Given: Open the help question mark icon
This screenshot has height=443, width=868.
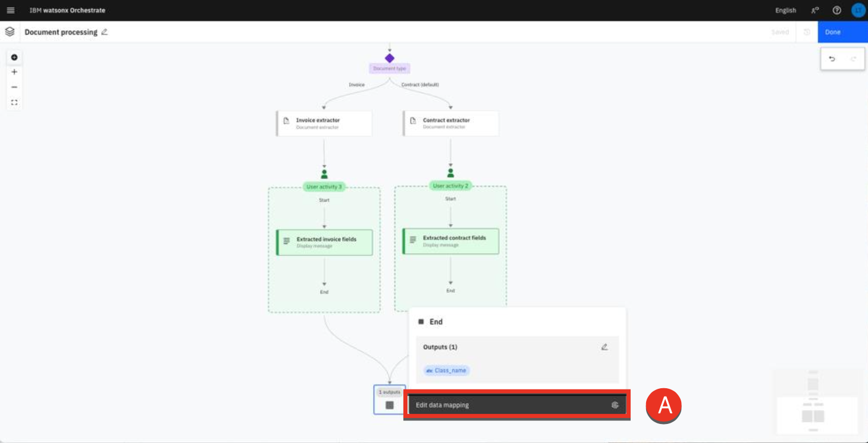Looking at the screenshot, I should point(837,10).
